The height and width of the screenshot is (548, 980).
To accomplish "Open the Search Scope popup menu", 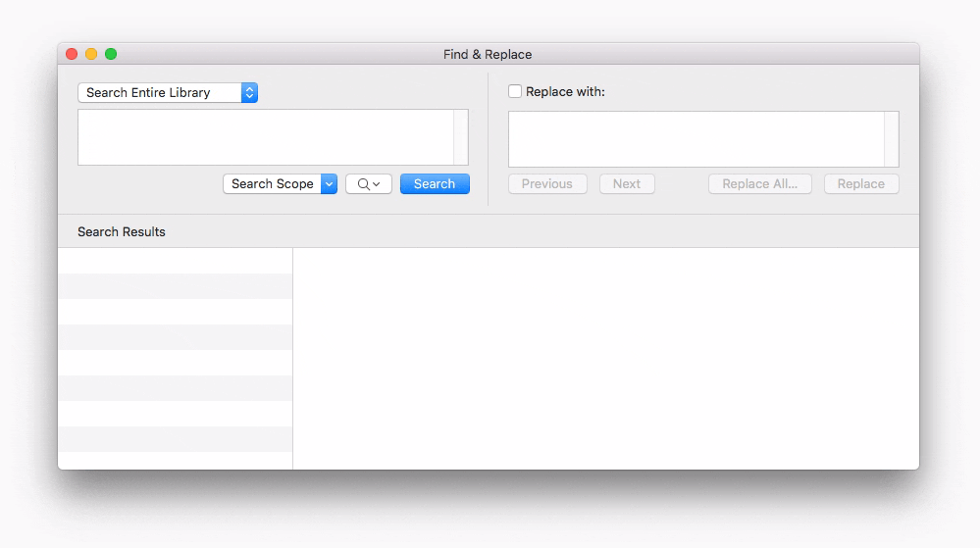I will (280, 183).
